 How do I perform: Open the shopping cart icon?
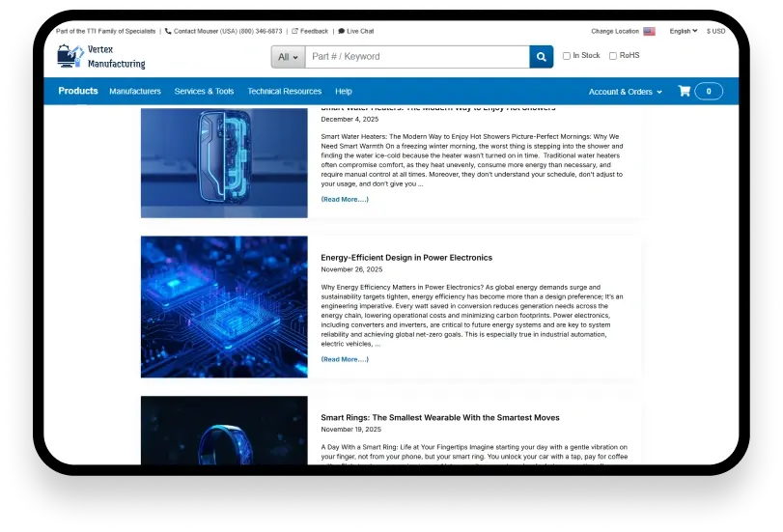(x=685, y=91)
